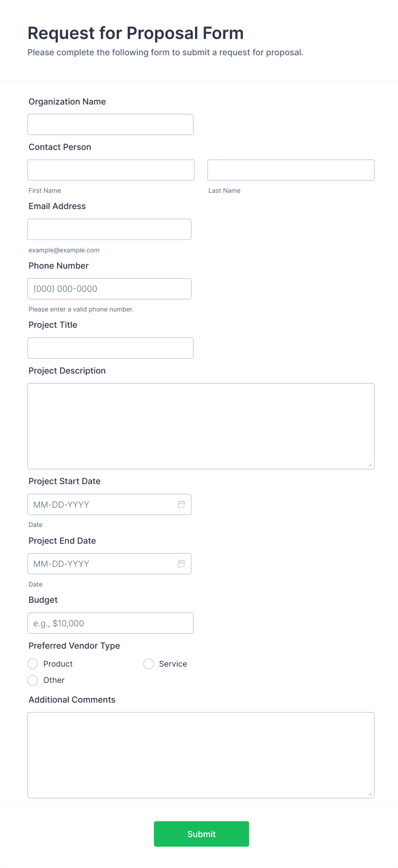Focus the Email Address field

[x=109, y=229]
